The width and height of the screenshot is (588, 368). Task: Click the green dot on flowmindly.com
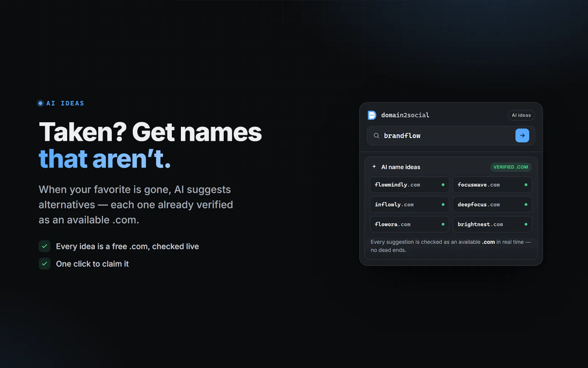pyautogui.click(x=443, y=185)
